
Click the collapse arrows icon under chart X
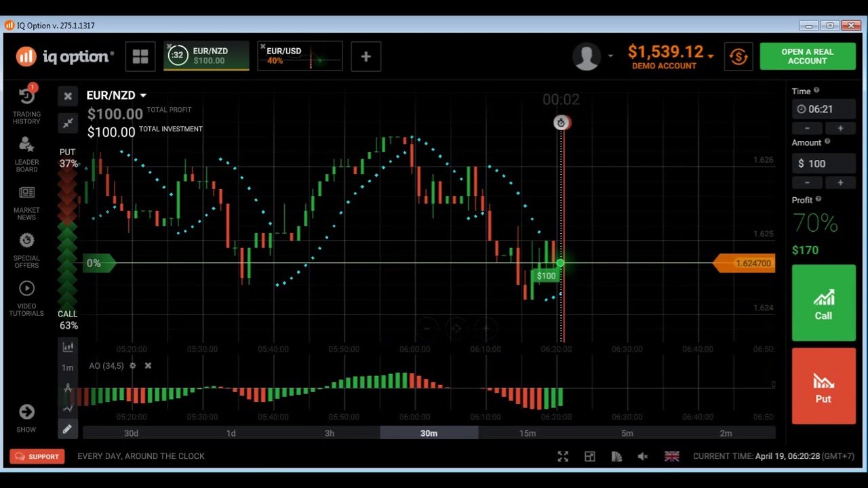pyautogui.click(x=68, y=123)
